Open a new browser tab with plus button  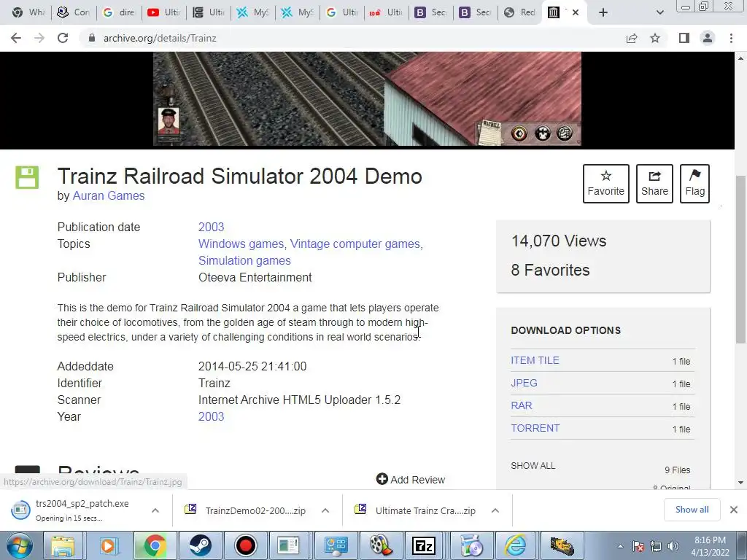[x=603, y=12]
